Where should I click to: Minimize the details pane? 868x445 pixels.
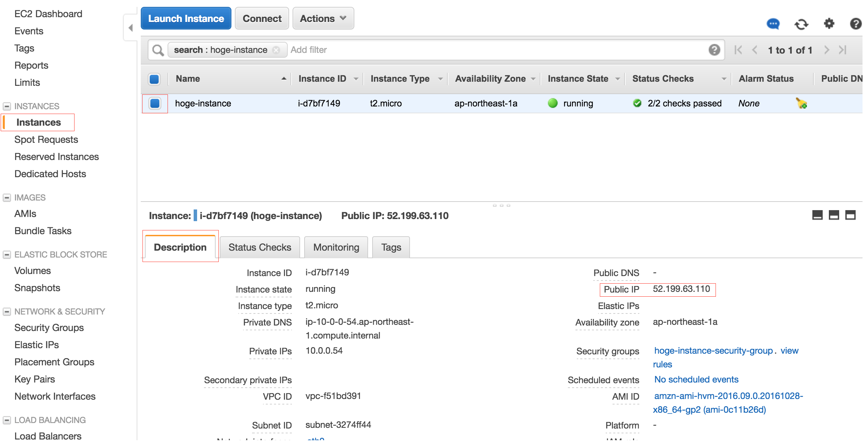point(817,215)
